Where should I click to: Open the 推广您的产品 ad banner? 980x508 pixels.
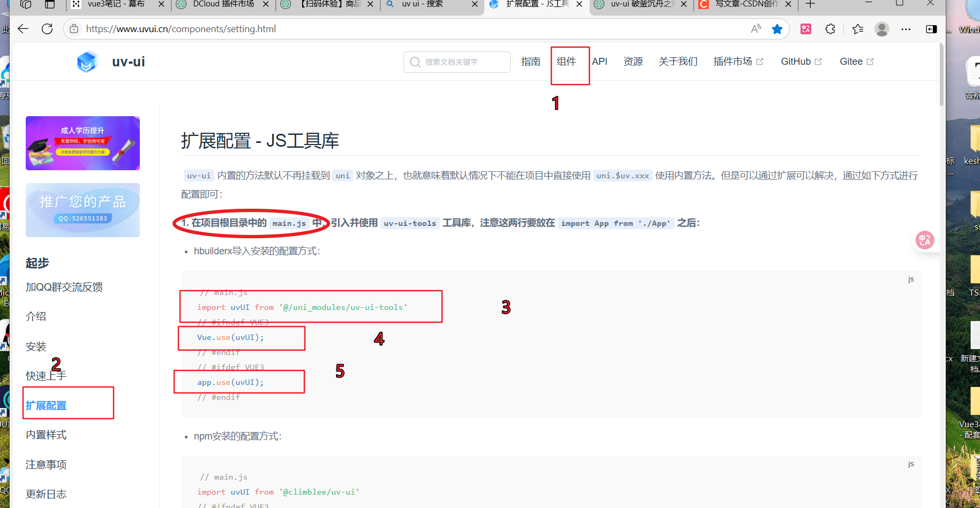tap(83, 210)
